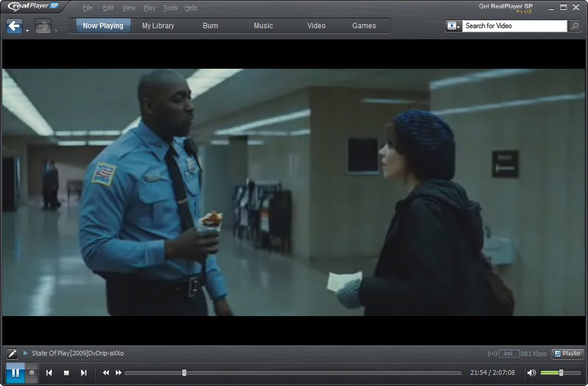588x386 pixels.
Task: Click the Get RealPlayer SP Plus link
Action: [x=505, y=7]
